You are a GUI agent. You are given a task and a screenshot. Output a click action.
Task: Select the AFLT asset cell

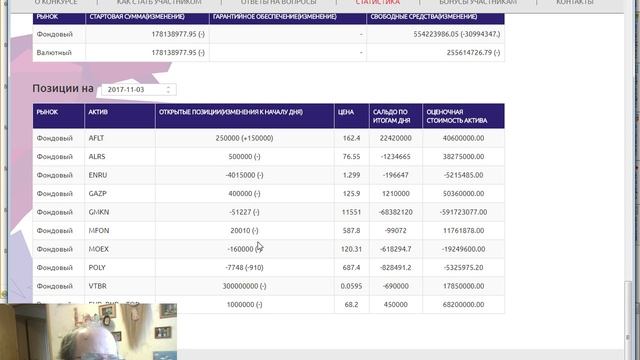(x=120, y=138)
